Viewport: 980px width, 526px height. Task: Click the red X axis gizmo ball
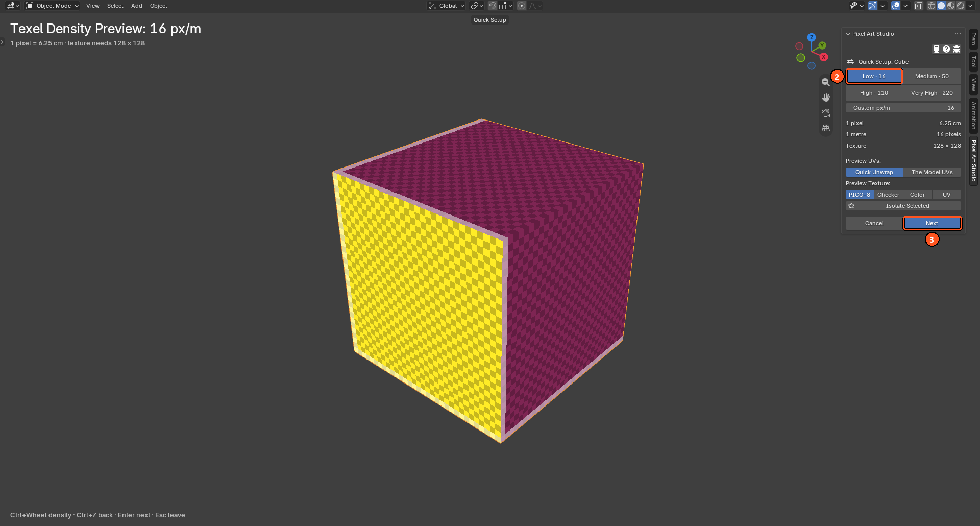(x=824, y=57)
